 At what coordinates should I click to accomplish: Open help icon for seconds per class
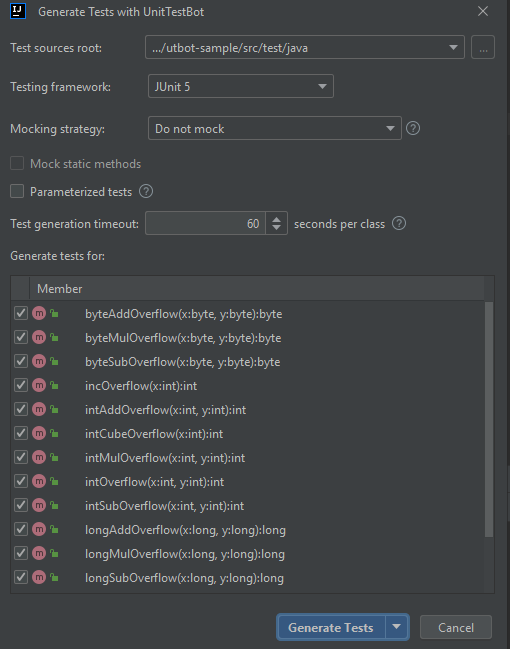point(399,224)
